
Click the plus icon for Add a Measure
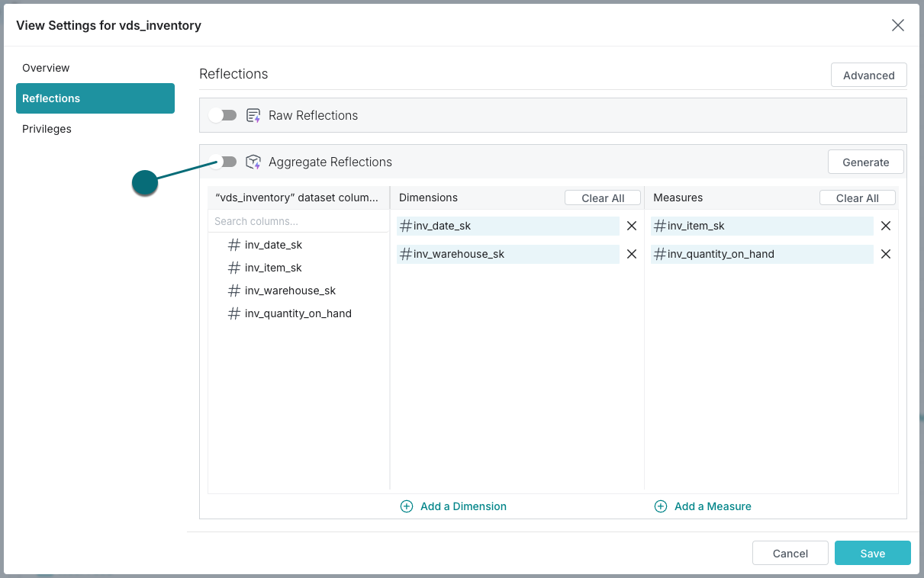[661, 506]
